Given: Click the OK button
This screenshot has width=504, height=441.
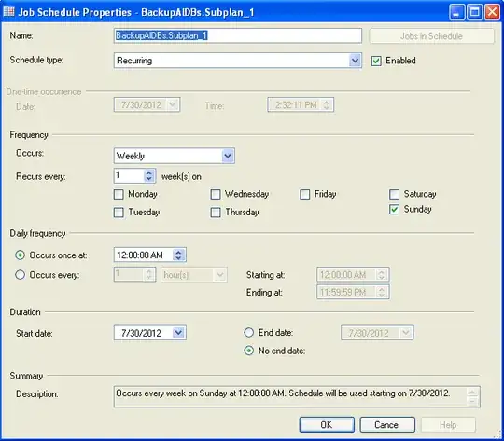Looking at the screenshot, I should pyautogui.click(x=327, y=425).
